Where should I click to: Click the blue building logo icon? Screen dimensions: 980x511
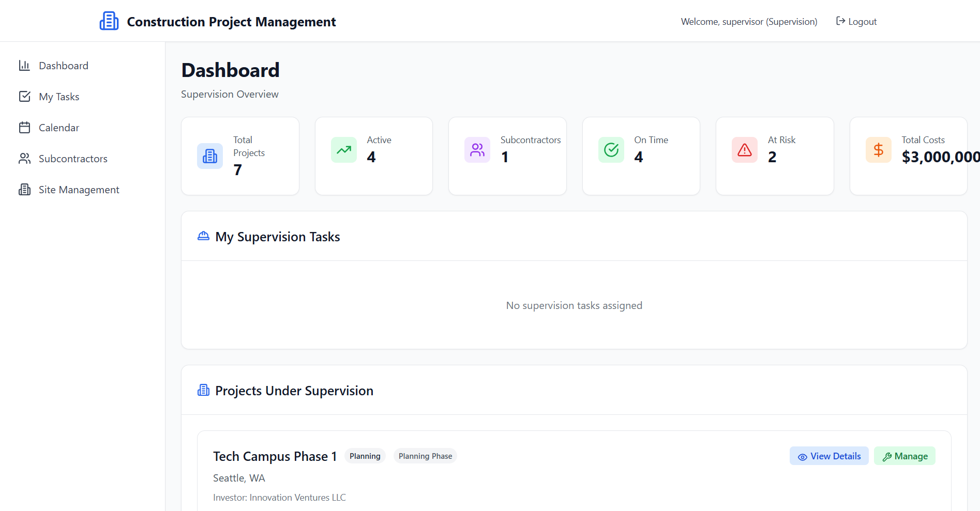coord(109,21)
